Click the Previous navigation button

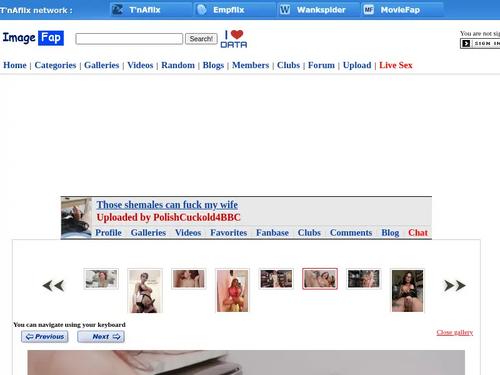(45, 337)
